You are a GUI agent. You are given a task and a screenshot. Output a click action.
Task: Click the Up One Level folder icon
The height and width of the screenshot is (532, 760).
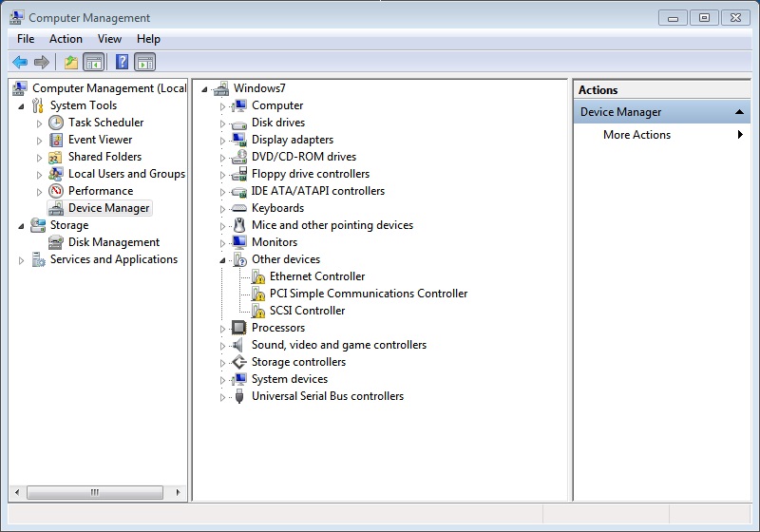70,63
